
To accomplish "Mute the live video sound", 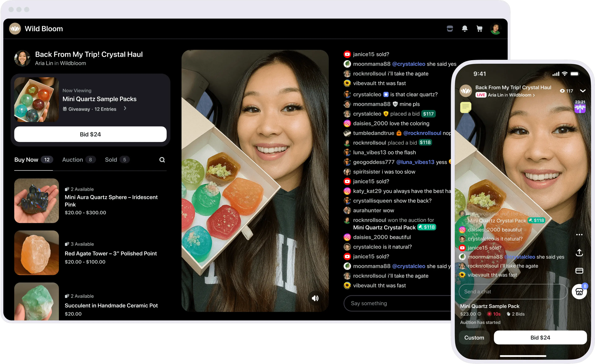I will click(315, 298).
